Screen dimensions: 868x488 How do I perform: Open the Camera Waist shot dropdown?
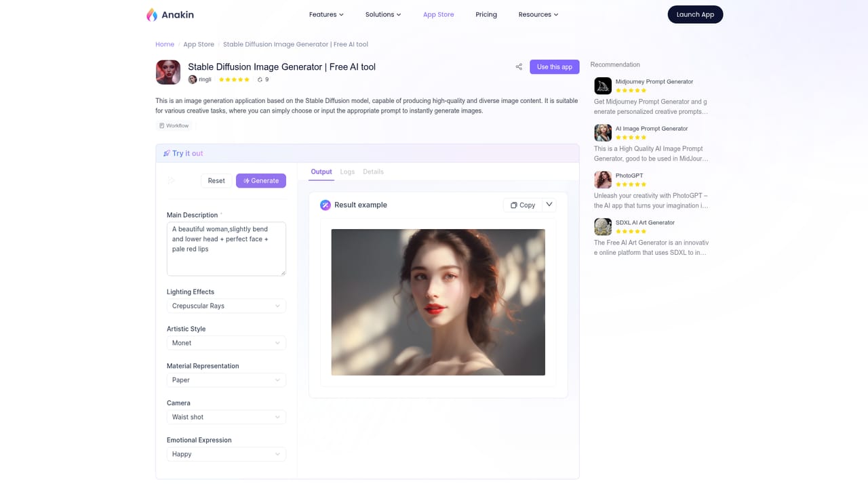tap(226, 417)
